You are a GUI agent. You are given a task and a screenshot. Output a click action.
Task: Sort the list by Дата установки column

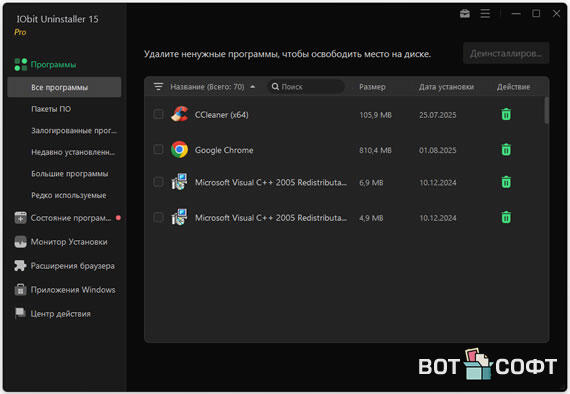[x=446, y=87]
